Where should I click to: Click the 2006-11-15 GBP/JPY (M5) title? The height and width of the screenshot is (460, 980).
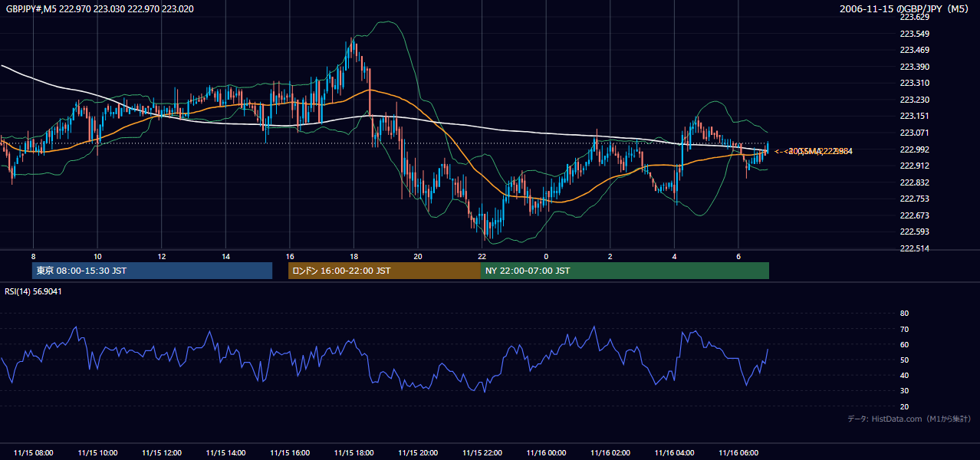click(x=906, y=8)
